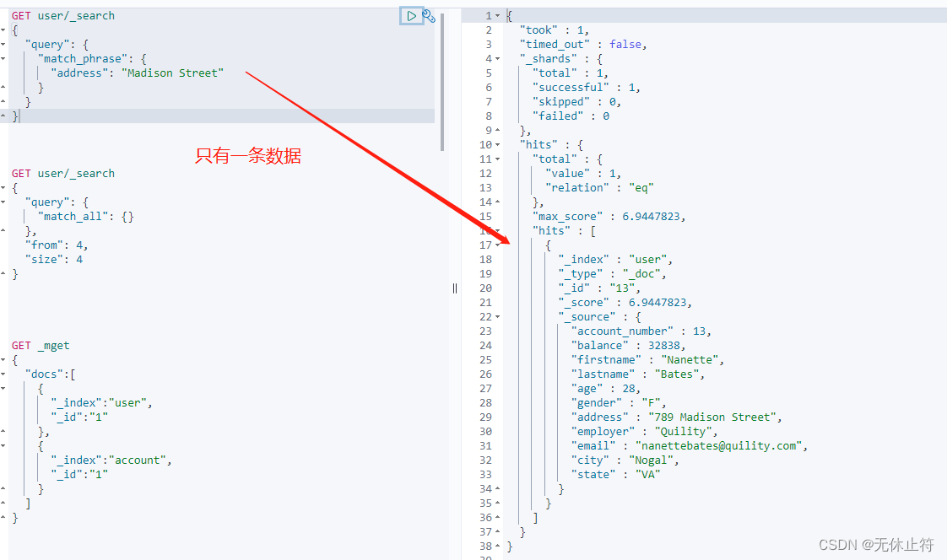Image resolution: width=947 pixels, height=560 pixels.
Task: Click the "gender" : "F" line
Action: pos(619,403)
